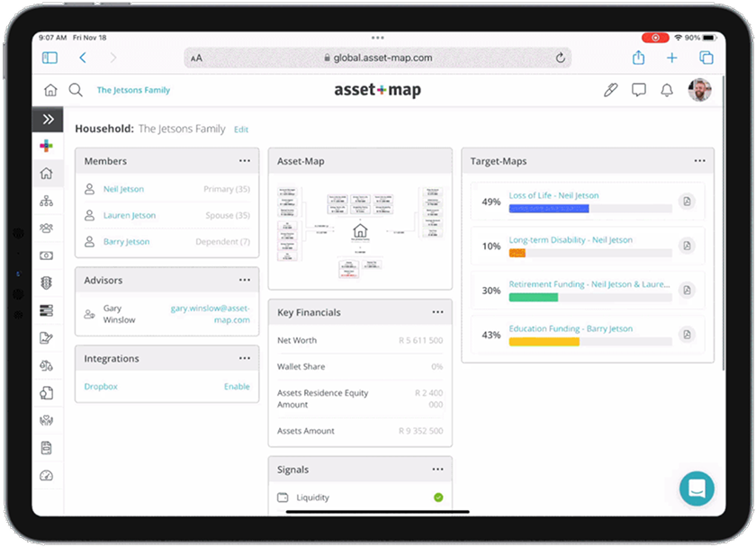Open PDF icon for Education Funding target

coord(687,335)
